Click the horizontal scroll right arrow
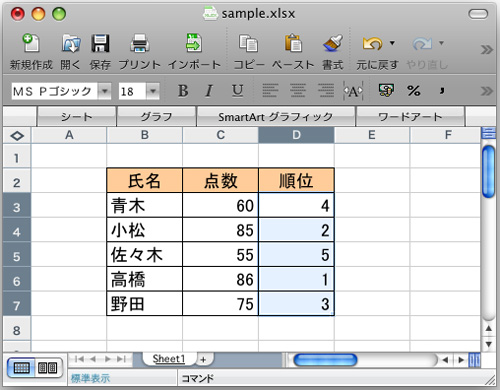This screenshot has width=500, height=390. (x=461, y=360)
